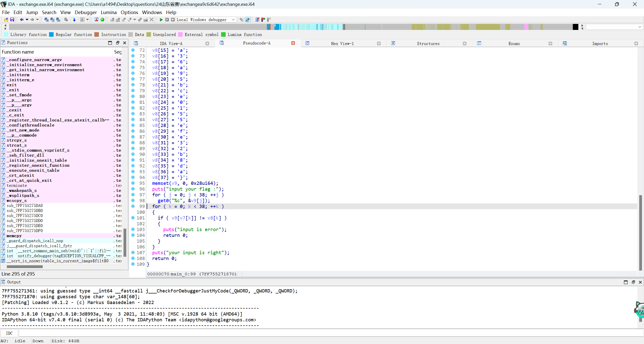Open the File menu

pos(6,12)
